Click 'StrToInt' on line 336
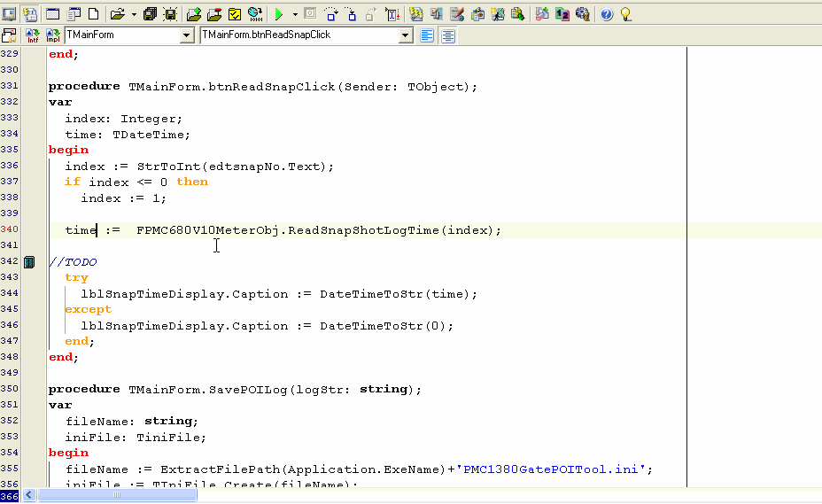The height and width of the screenshot is (504, 822). (169, 167)
